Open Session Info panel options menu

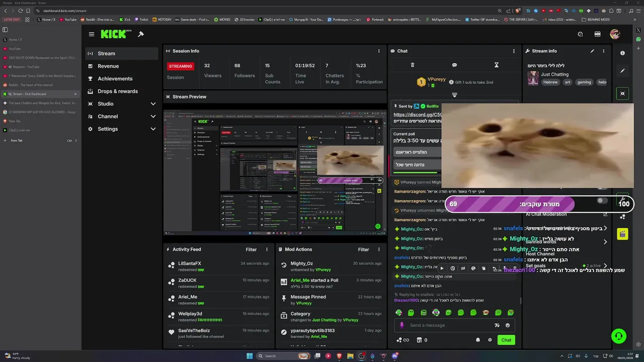(x=379, y=51)
